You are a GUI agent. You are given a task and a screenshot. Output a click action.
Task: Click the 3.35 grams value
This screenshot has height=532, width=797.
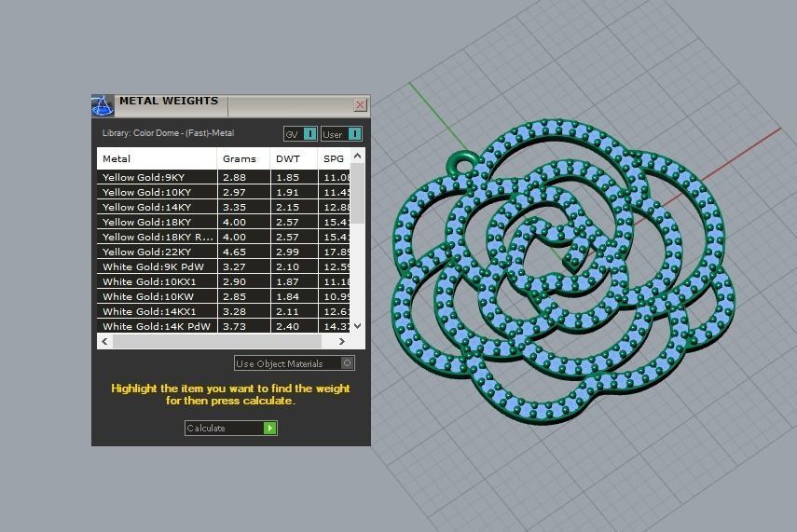click(234, 207)
